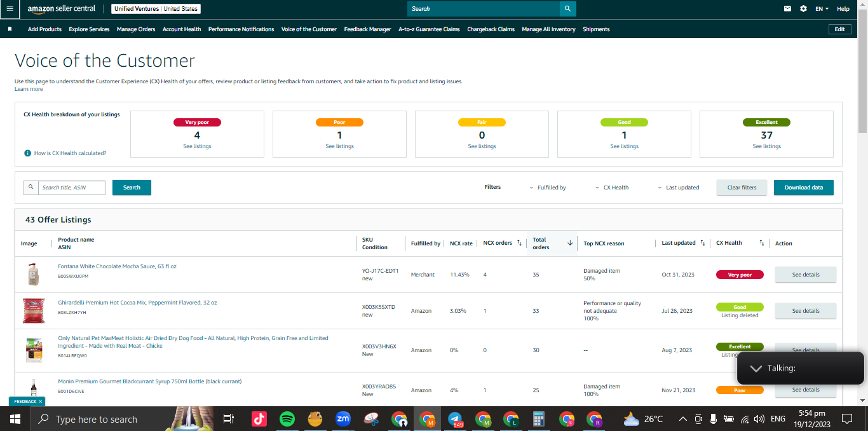Click the Very poor badge in Fontana row
Image resolution: width=868 pixels, height=431 pixels.
click(x=740, y=275)
